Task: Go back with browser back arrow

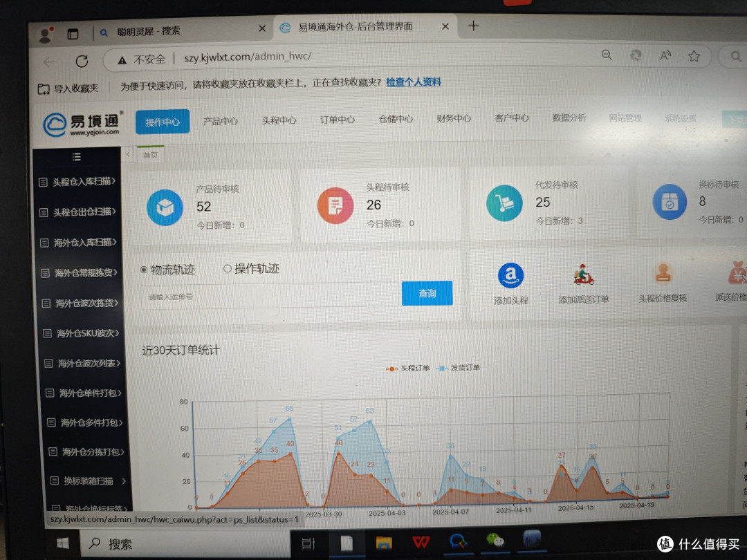Action: [x=49, y=62]
